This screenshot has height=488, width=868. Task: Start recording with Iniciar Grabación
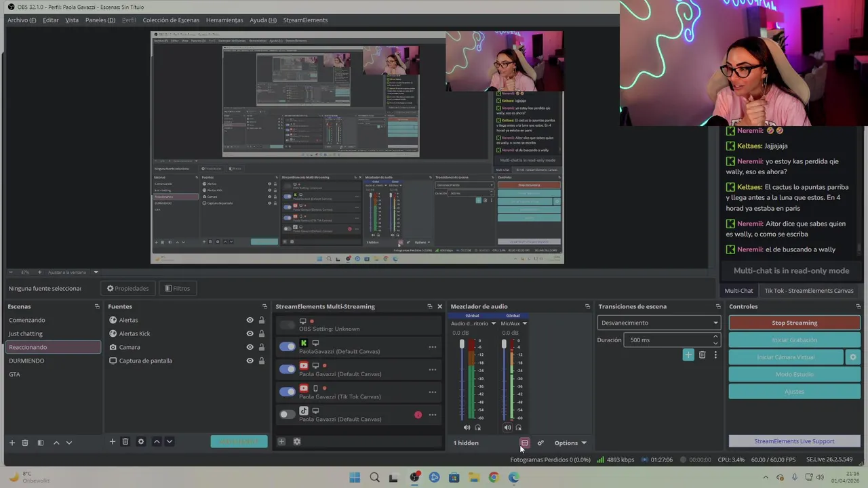(794, 340)
